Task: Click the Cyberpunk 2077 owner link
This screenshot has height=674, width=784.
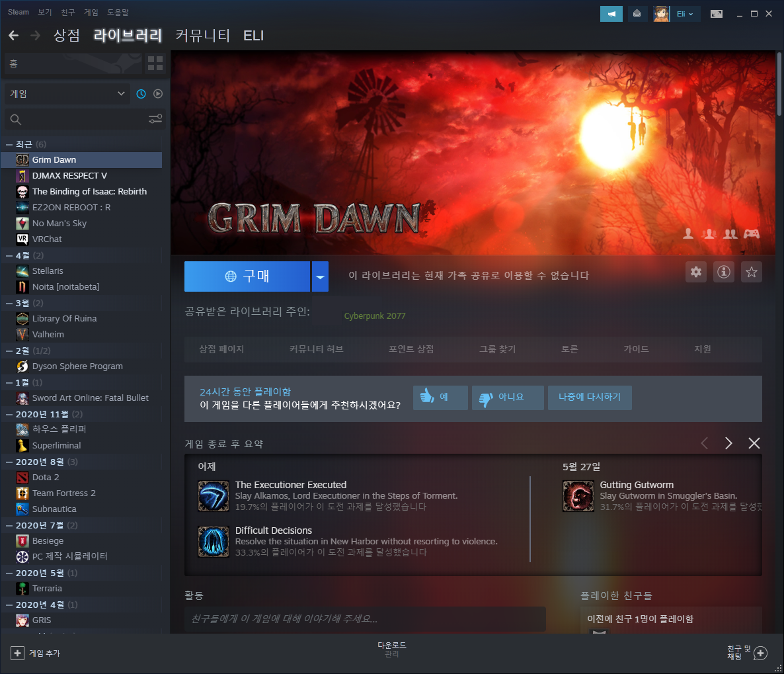Action: [375, 316]
